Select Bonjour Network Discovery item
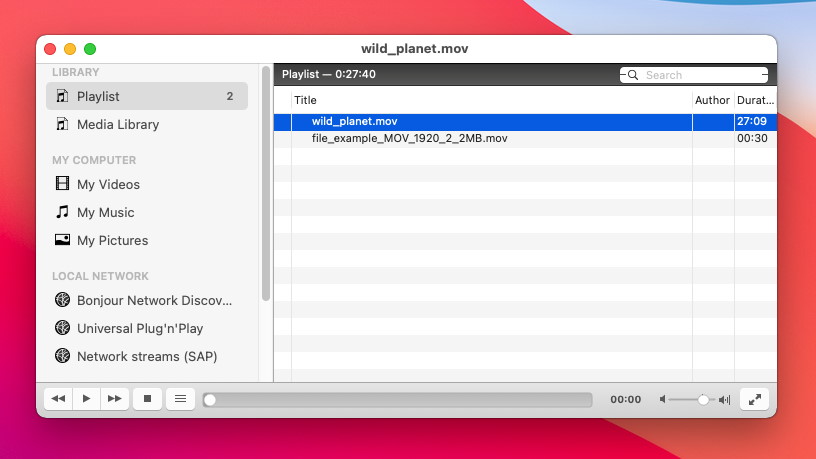Screen dimensions: 816x459 coord(147,300)
